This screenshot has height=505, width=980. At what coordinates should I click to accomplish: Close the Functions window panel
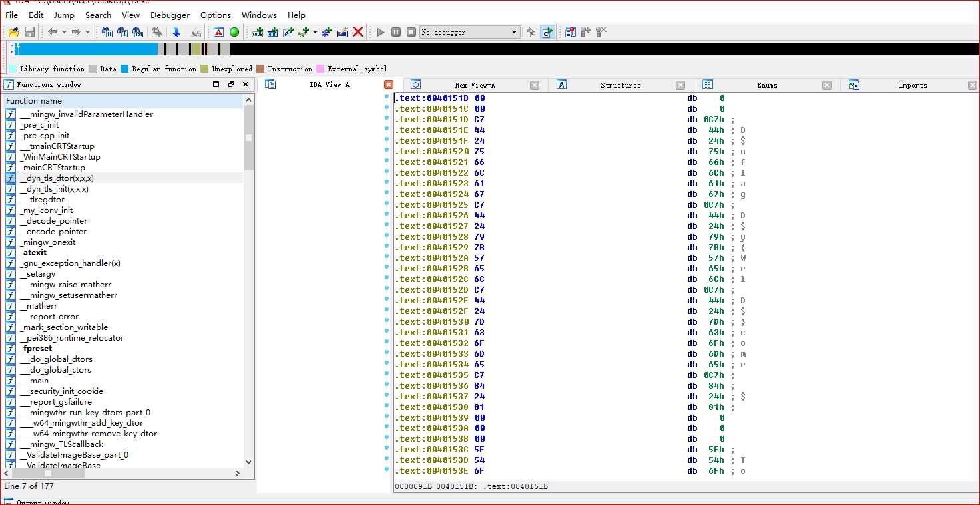(x=246, y=84)
